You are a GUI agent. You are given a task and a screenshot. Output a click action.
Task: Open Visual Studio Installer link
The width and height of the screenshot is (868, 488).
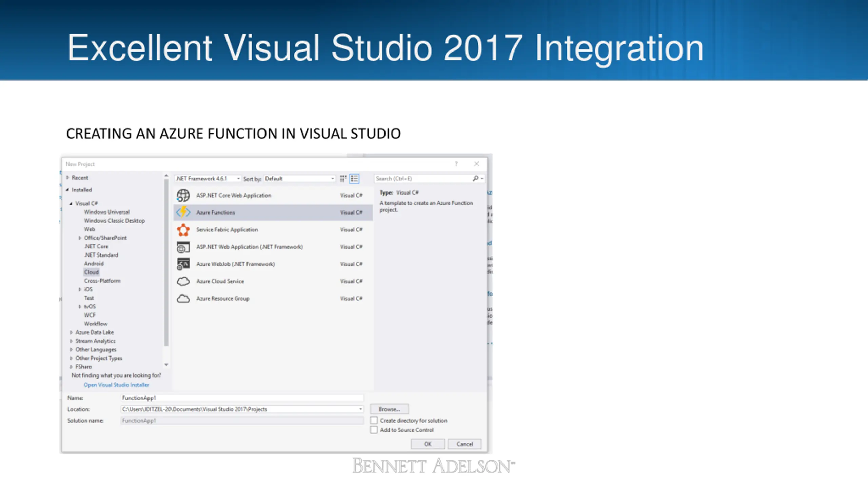coord(116,385)
